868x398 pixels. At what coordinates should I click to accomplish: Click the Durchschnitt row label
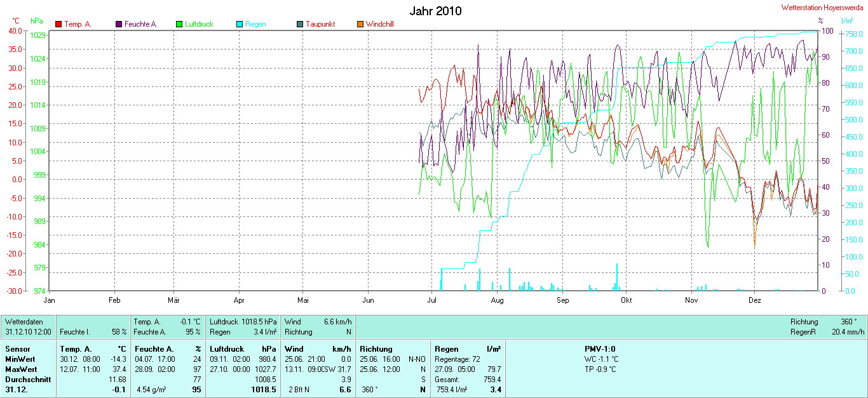(27, 380)
